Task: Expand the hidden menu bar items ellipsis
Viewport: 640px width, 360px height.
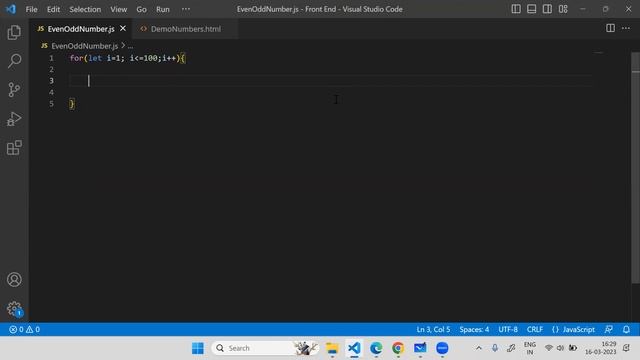Action: tap(186, 9)
